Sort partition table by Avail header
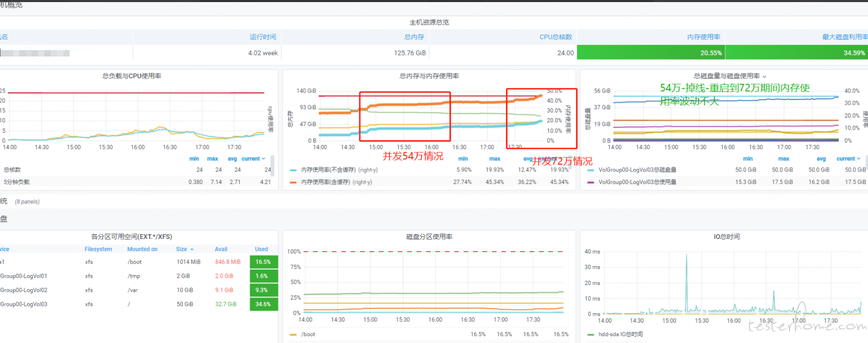The image size is (868, 343). (x=221, y=249)
